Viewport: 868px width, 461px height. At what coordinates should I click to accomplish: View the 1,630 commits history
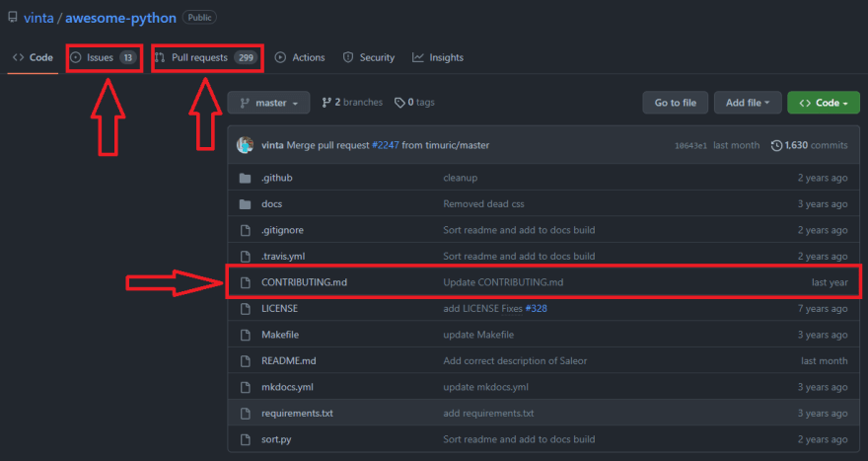pos(810,145)
